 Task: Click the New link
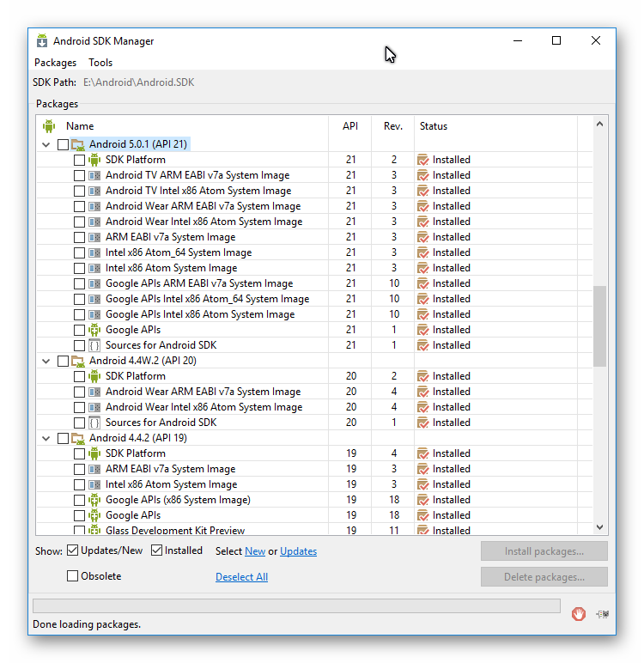click(x=255, y=551)
